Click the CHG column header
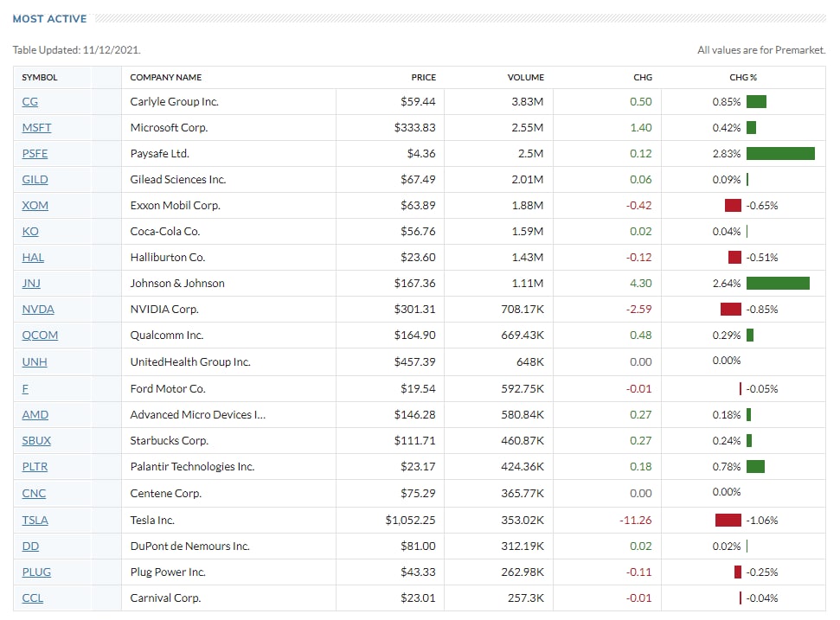This screenshot has height=620, width=840. tap(642, 78)
